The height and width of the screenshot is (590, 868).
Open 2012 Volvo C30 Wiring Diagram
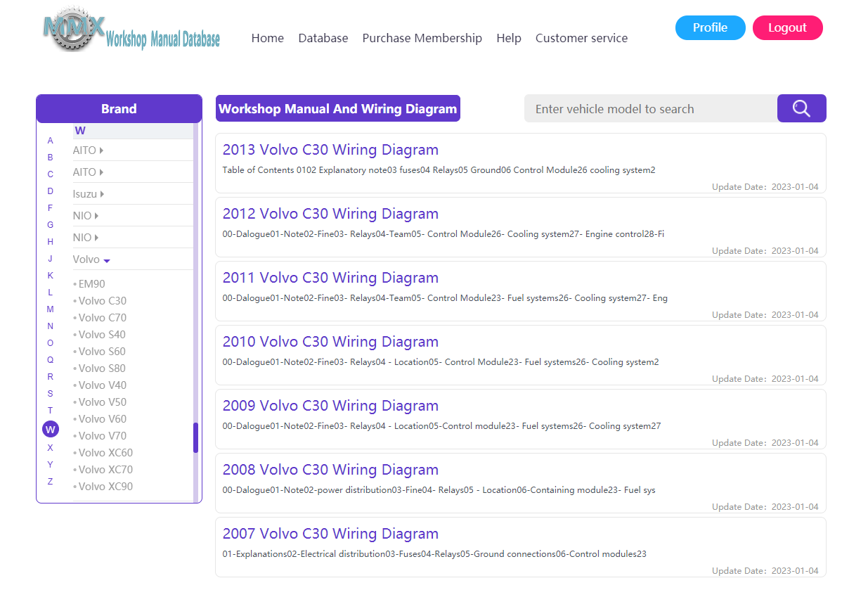330,214
